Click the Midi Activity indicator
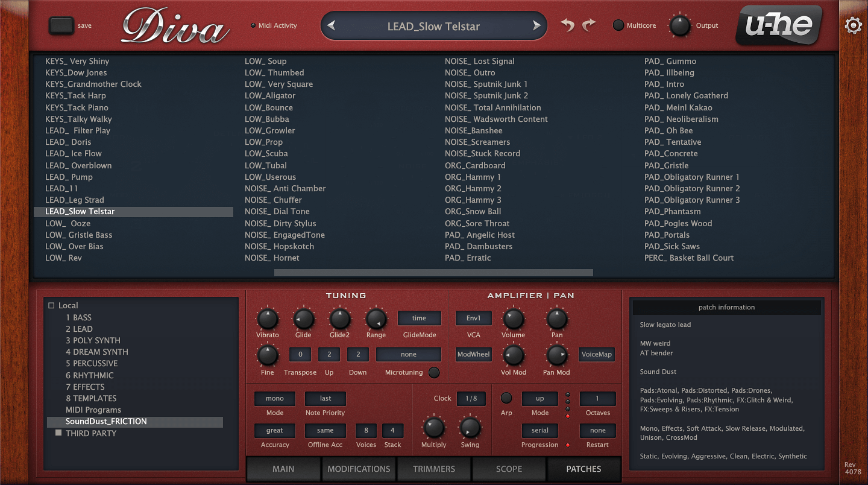868x485 pixels. [x=253, y=25]
